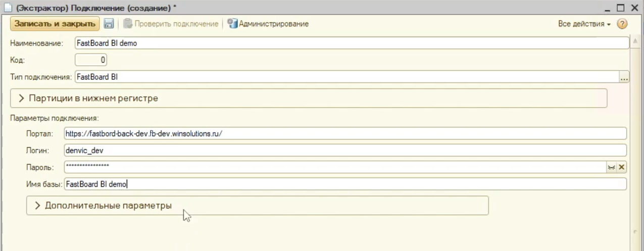Viewport: 644px width, 251px height.
Task: Click the Наименование input field
Action: 352,43
